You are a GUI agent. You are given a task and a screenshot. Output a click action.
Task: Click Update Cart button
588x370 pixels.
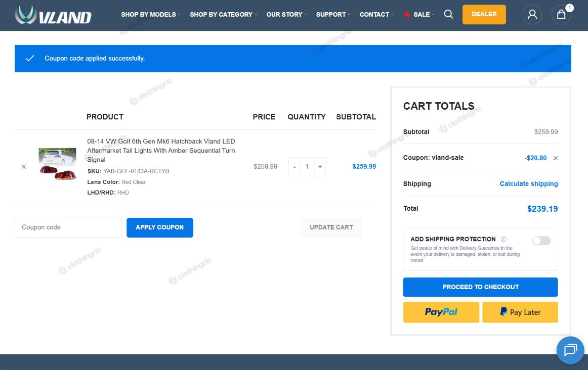point(331,227)
